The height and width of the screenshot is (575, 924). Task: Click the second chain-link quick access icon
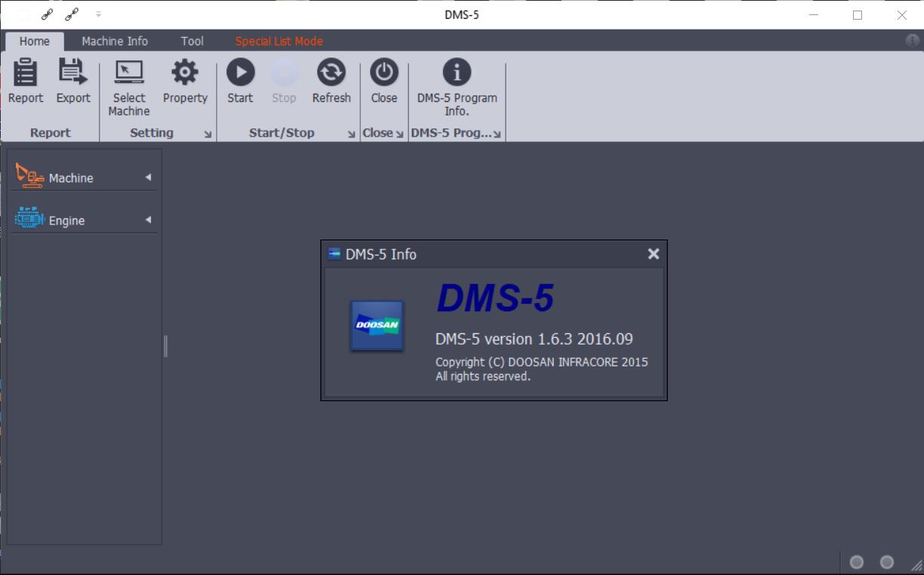click(70, 13)
